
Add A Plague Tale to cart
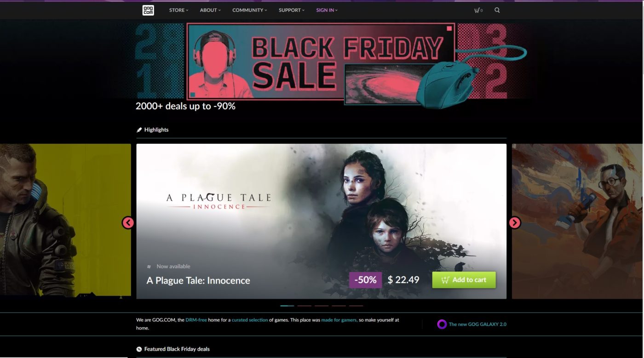[464, 280]
